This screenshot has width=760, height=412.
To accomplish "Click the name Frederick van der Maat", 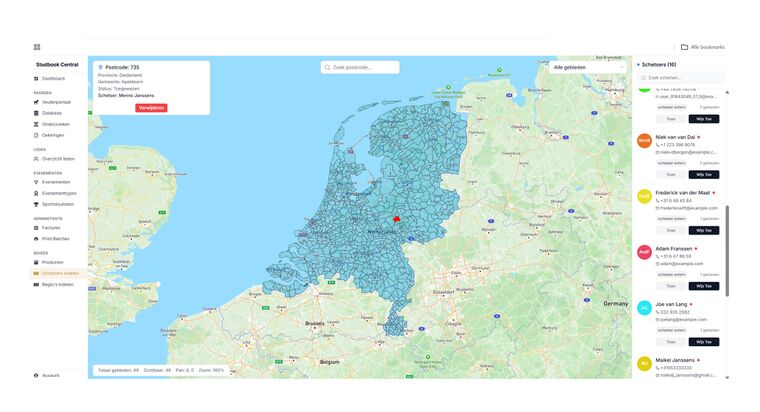I will 682,193.
